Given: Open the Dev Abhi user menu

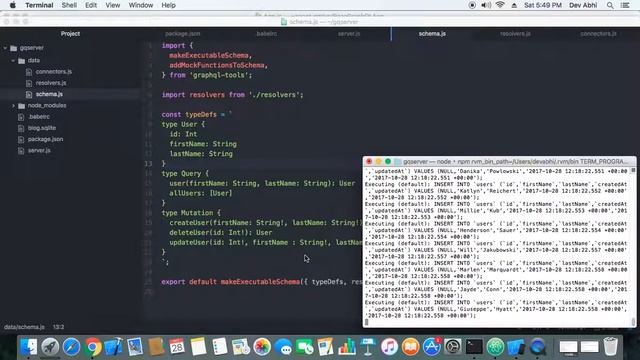Looking at the screenshot, I should click(x=583, y=5).
